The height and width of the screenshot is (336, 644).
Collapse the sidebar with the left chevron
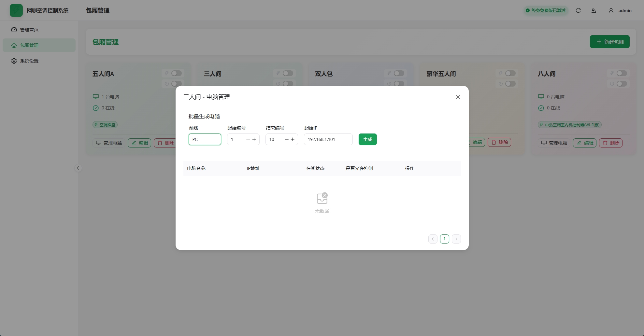(78, 168)
